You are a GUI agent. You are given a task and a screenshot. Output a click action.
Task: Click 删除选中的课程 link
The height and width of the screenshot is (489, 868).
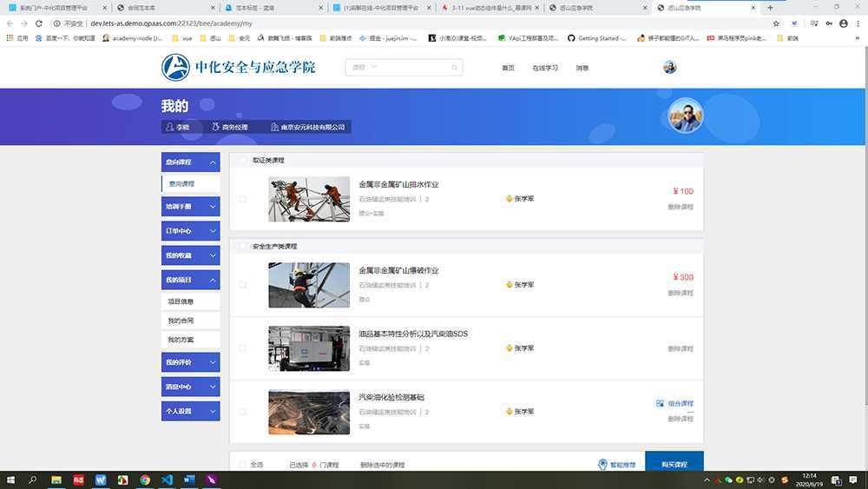(382, 465)
